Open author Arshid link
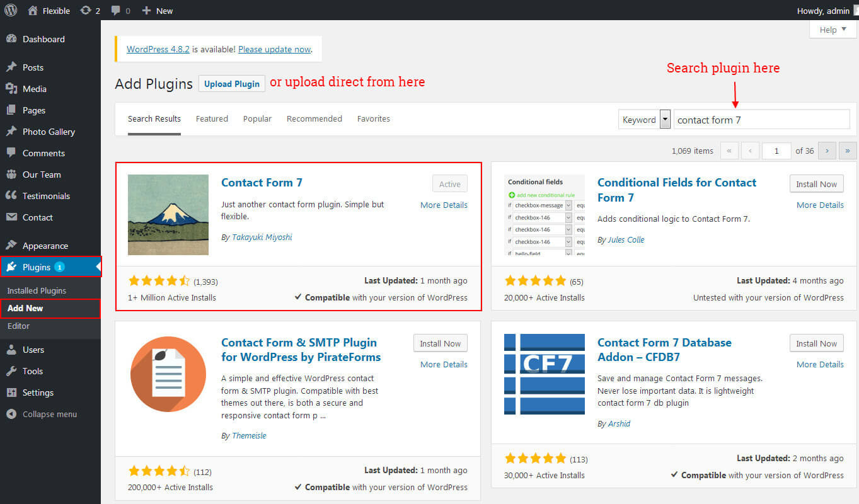859x504 pixels. pos(619,424)
